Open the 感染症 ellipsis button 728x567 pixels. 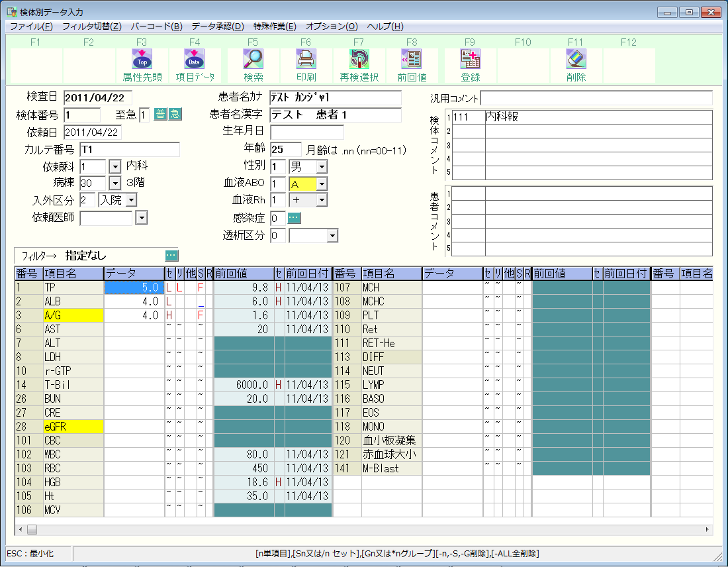pyautogui.click(x=295, y=217)
